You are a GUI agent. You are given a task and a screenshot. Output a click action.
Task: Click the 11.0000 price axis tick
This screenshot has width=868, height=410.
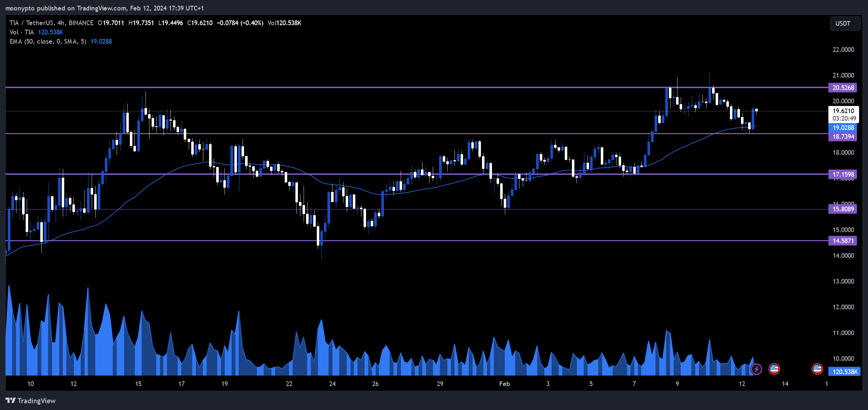[x=843, y=333]
